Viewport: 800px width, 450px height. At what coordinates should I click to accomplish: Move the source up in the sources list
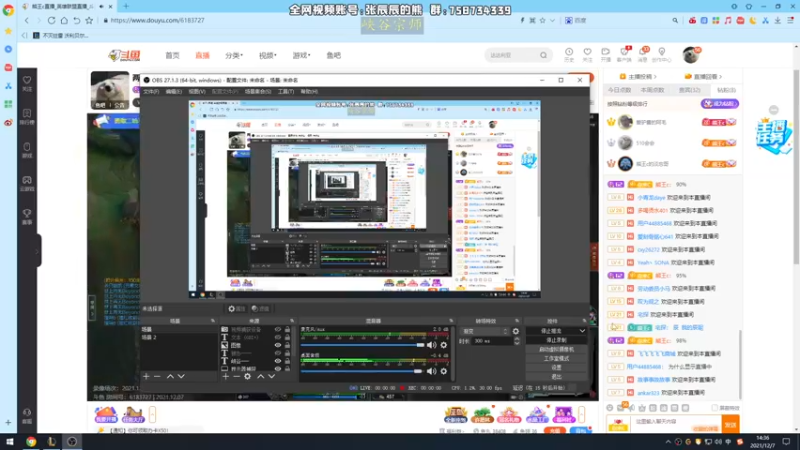[260, 377]
